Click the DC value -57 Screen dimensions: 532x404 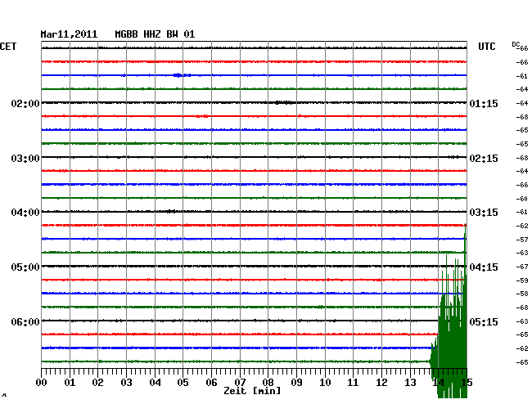point(522,240)
